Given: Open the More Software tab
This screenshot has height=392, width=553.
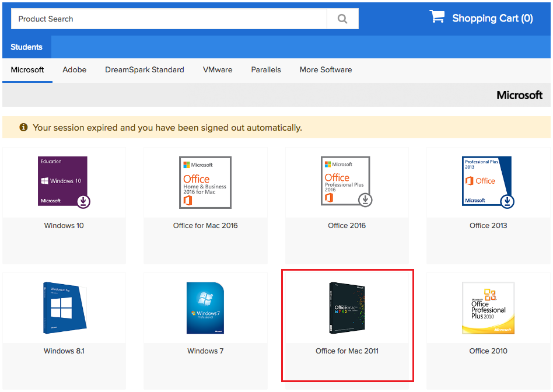Looking at the screenshot, I should coord(326,70).
